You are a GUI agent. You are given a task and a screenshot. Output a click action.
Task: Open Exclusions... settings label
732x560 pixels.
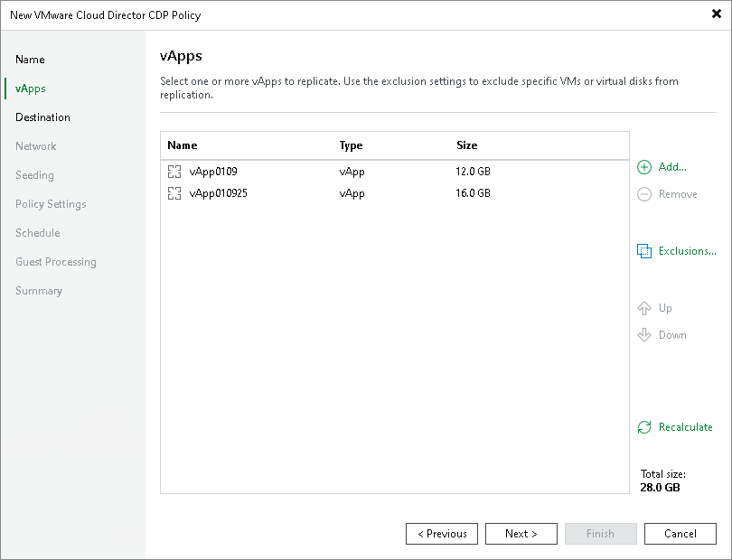pos(687,251)
